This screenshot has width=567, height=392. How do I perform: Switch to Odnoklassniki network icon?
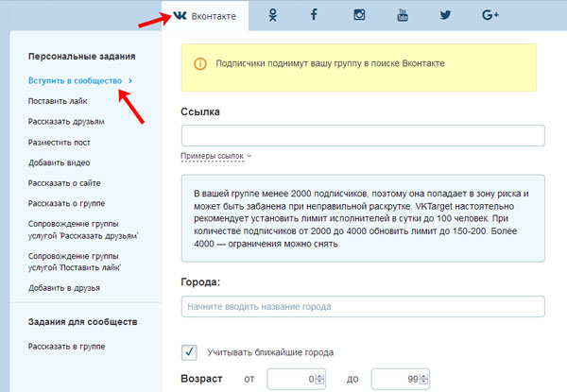pos(273,15)
